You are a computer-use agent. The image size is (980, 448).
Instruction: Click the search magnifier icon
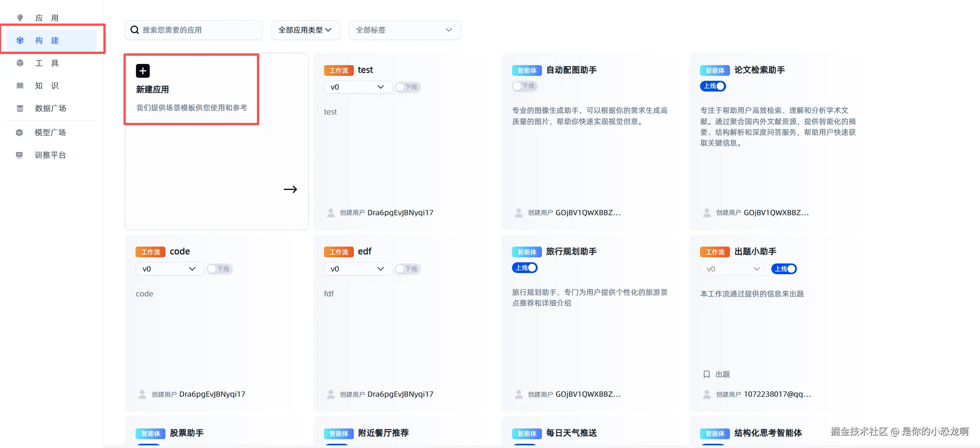coord(134,30)
